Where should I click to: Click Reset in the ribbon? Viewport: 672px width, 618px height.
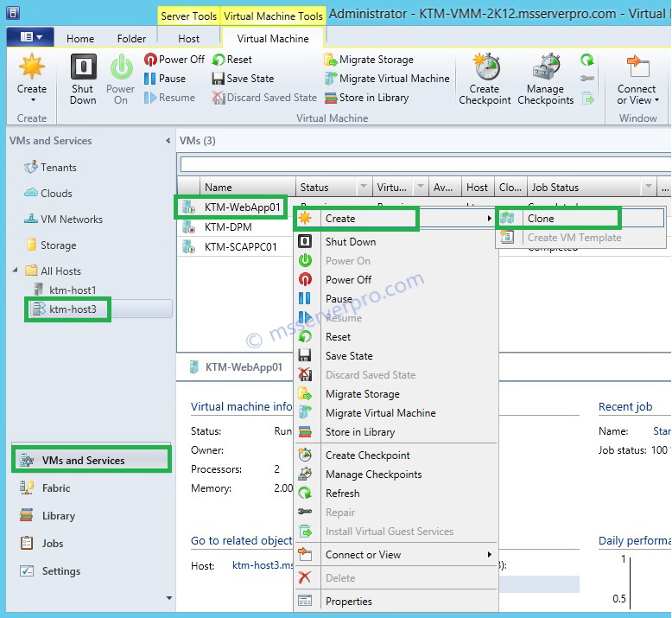232,59
